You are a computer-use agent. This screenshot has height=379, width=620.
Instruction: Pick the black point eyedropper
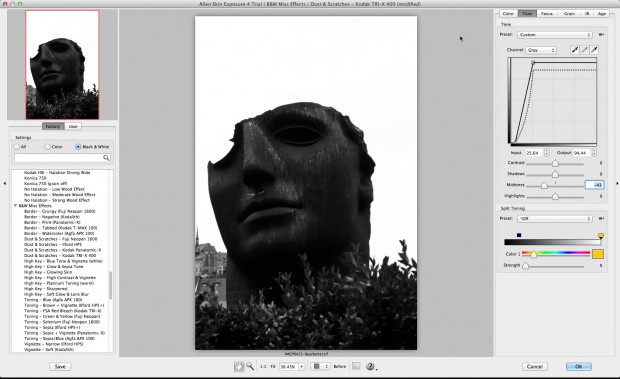click(575, 50)
